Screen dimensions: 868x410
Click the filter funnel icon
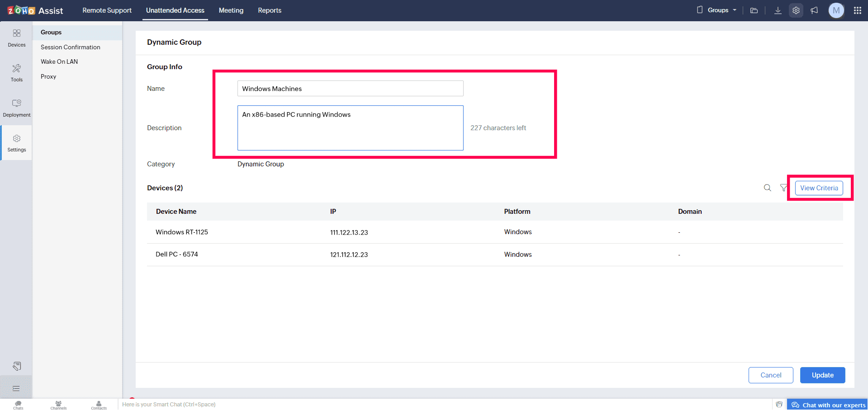(x=783, y=188)
